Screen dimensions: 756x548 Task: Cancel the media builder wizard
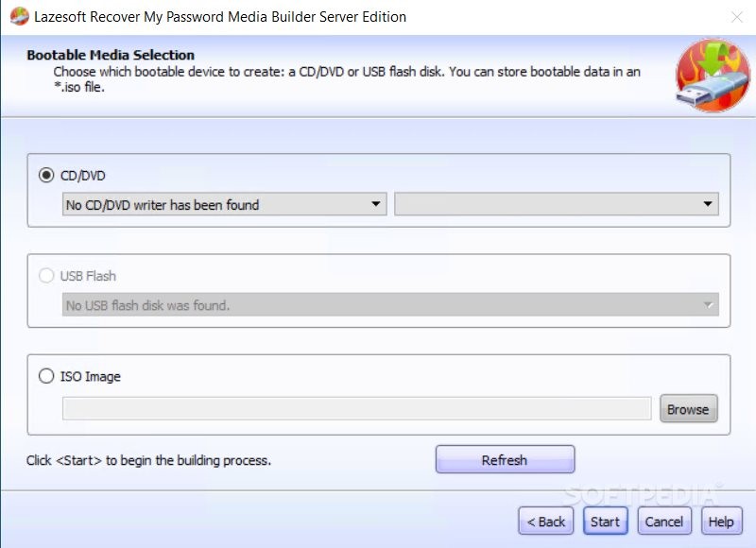click(664, 521)
